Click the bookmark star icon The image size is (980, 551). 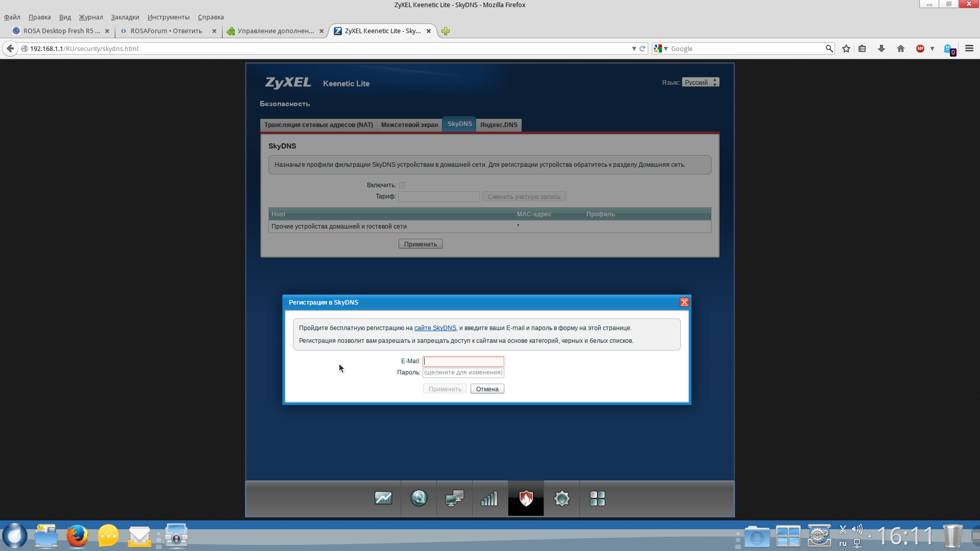pyautogui.click(x=846, y=48)
